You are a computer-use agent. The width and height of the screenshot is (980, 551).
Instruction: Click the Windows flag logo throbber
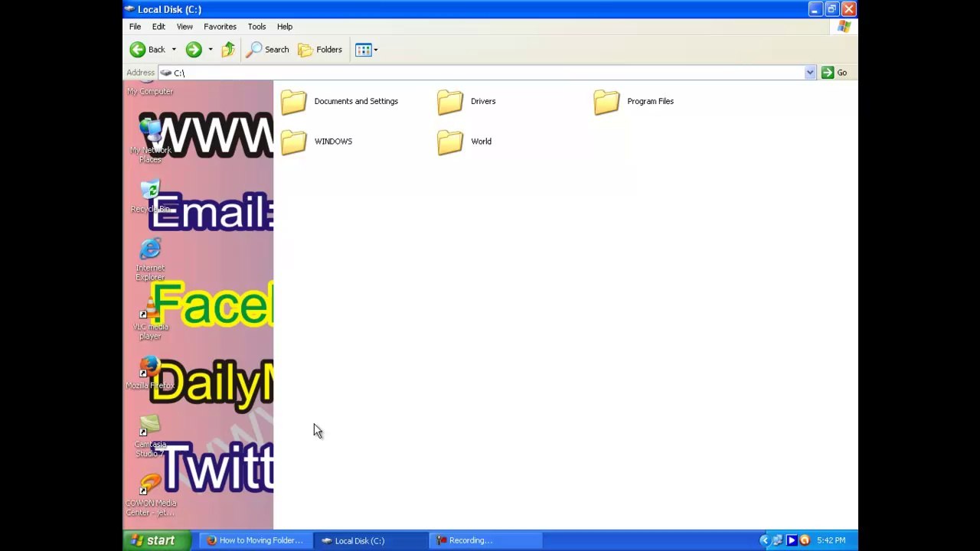point(844,27)
